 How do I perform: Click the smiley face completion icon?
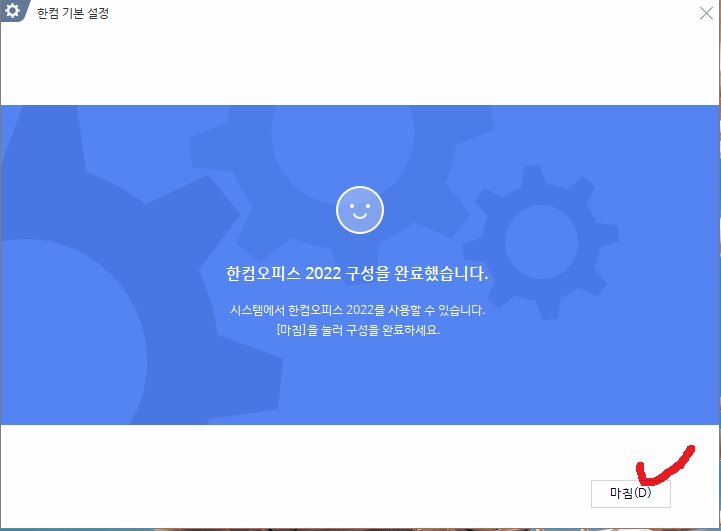coord(360,210)
